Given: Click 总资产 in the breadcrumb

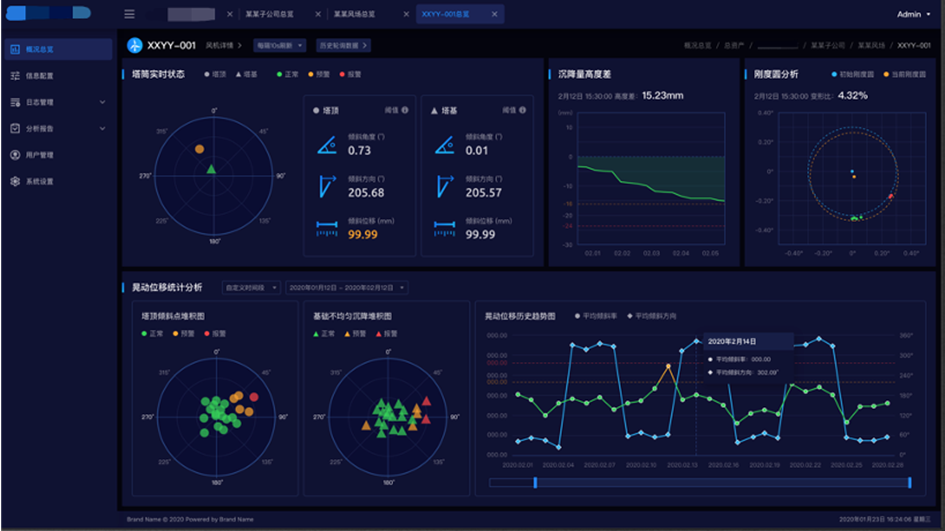Looking at the screenshot, I should coord(733,46).
